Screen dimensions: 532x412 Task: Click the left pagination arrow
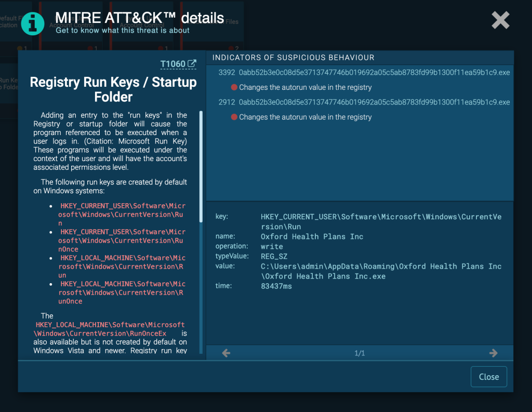225,353
